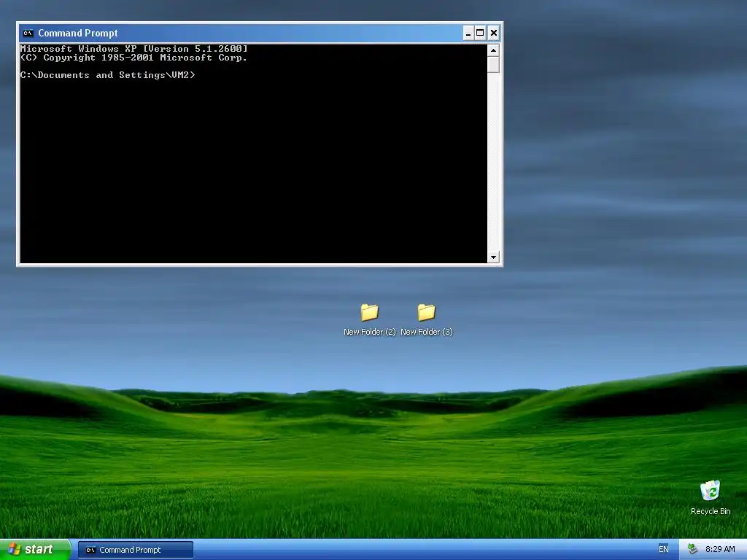The width and height of the screenshot is (747, 560).
Task: Click the Recycle Bin label text
Action: click(x=711, y=511)
